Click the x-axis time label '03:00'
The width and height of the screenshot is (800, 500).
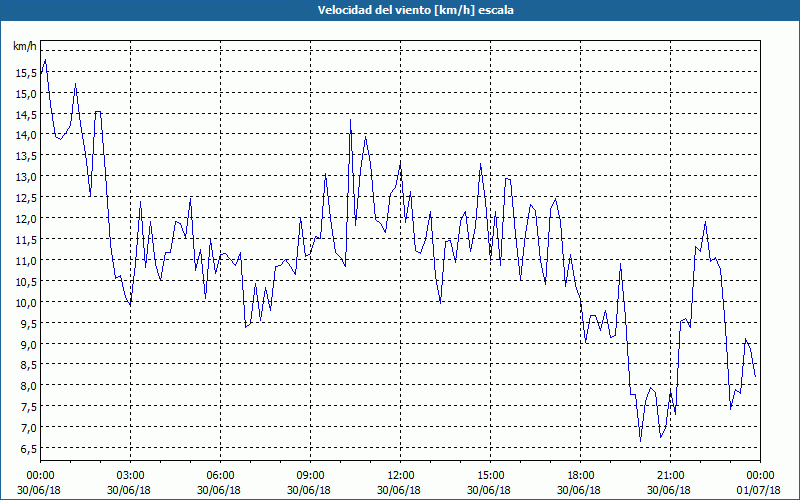click(133, 476)
